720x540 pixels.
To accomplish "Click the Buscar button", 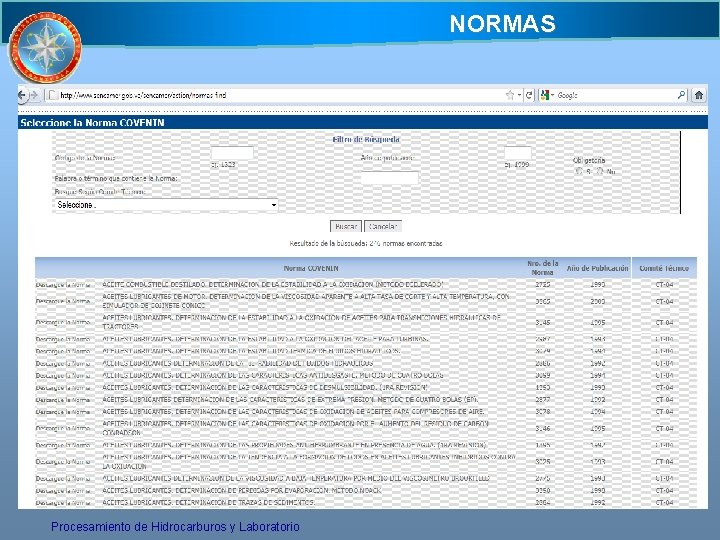I will point(346,226).
